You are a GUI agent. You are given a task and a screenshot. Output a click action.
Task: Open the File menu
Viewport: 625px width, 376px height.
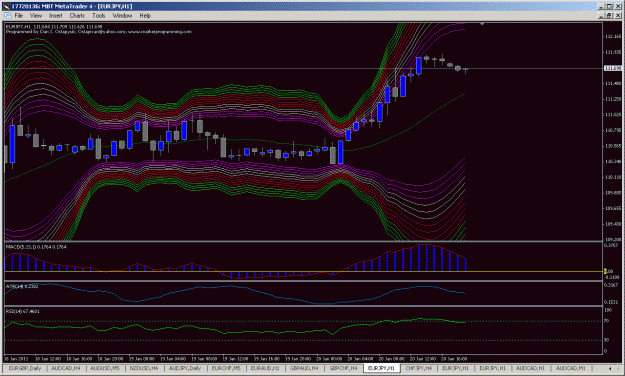[x=18, y=16]
